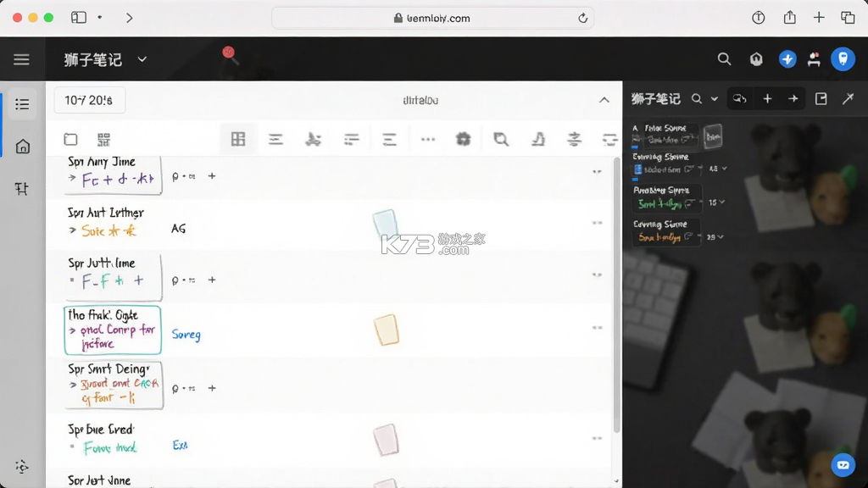Image resolution: width=868 pixels, height=488 pixels.
Task: Click the left-aligned lines toolbar icon
Action: pos(352,140)
